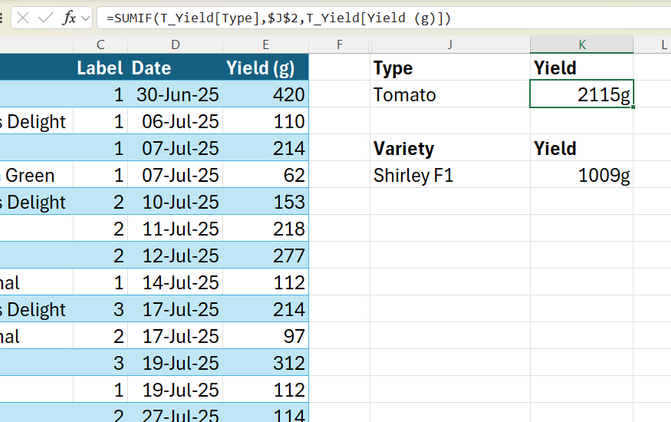Select the yield cell showing 110
671x422 pixels.
[266, 122]
